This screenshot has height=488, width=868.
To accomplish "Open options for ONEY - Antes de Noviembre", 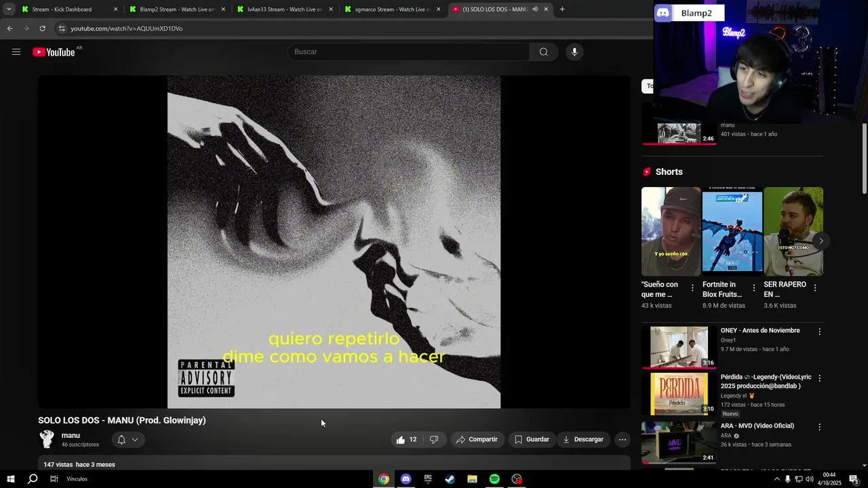I will 819,332.
